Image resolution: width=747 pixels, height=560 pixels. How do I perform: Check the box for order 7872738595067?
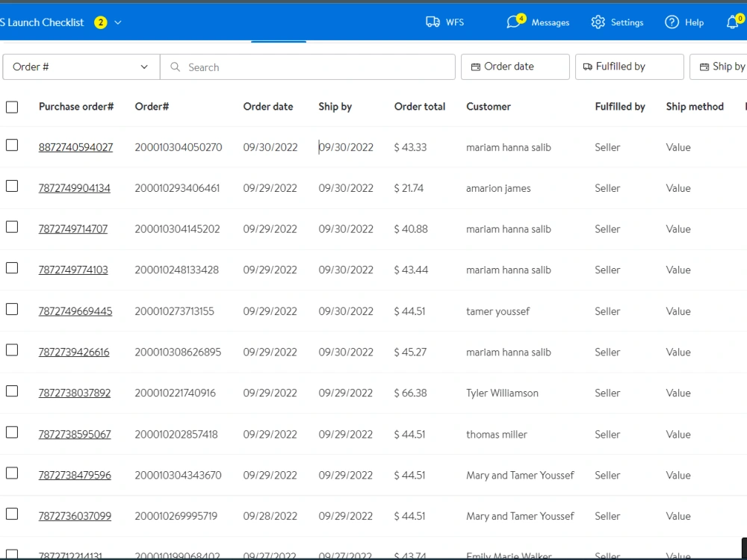click(x=12, y=432)
